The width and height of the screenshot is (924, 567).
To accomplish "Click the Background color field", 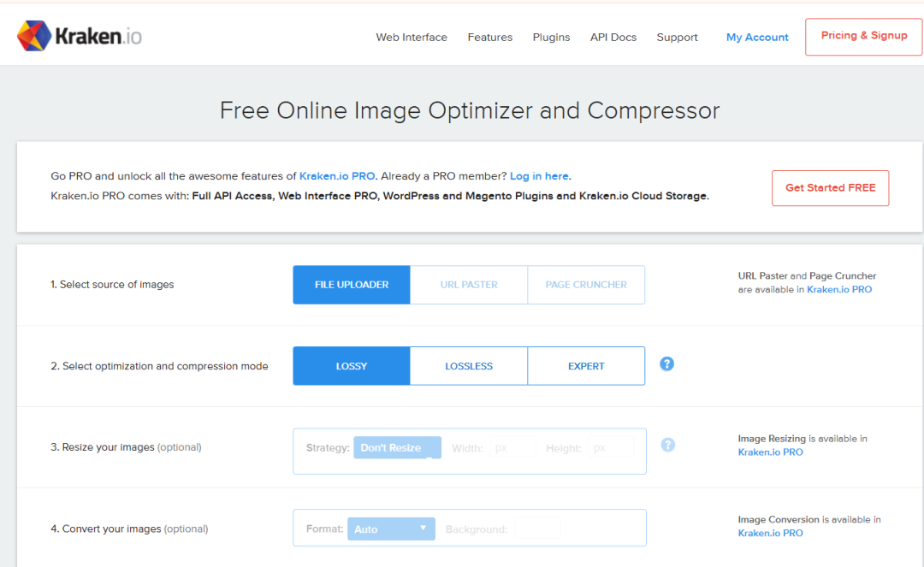I will coord(536,529).
